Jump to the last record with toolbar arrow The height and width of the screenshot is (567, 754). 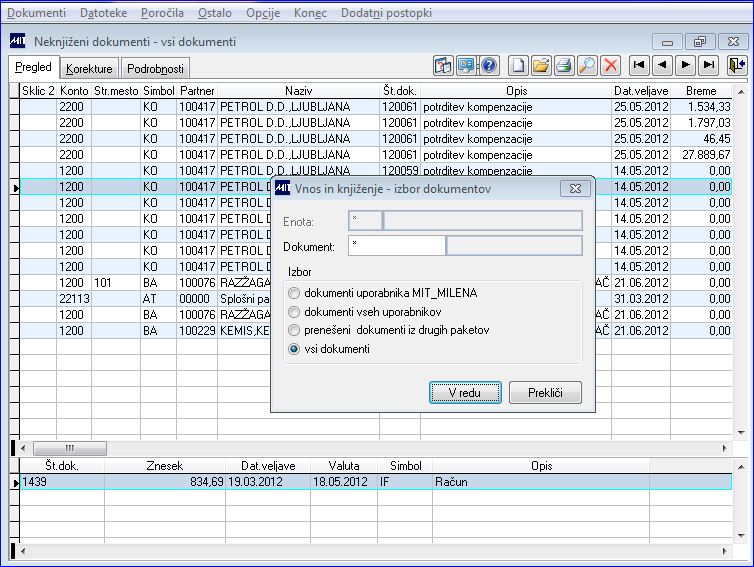click(x=708, y=65)
